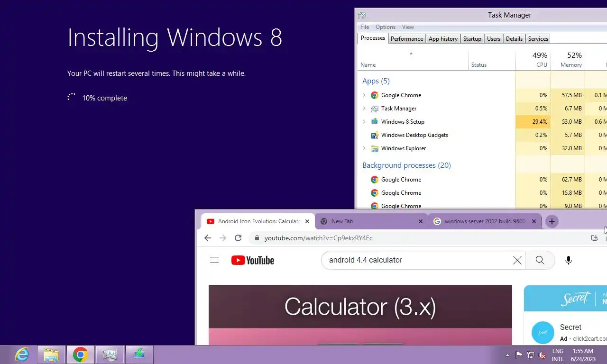
Task: Sort by Memory column header
Action: [568, 60]
